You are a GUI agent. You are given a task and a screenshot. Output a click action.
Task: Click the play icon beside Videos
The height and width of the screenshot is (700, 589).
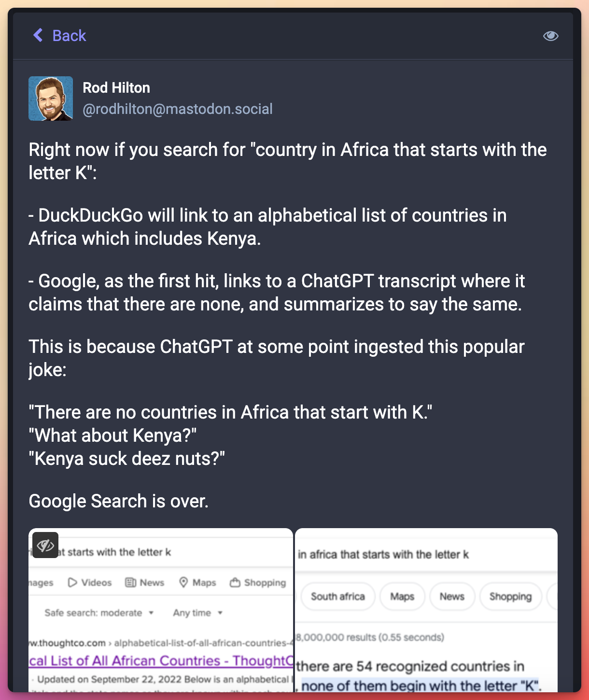[72, 583]
